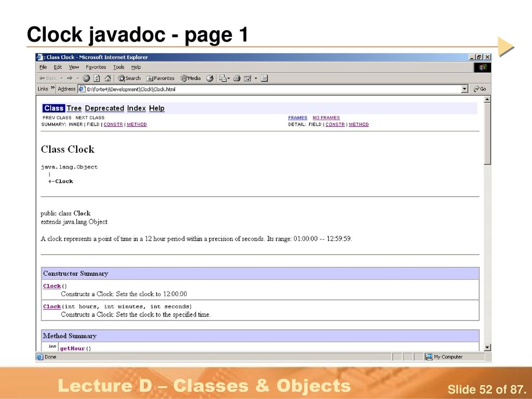The image size is (532, 399).
Task: Open the Clock(int hours...) constructor link
Action: [x=52, y=307]
